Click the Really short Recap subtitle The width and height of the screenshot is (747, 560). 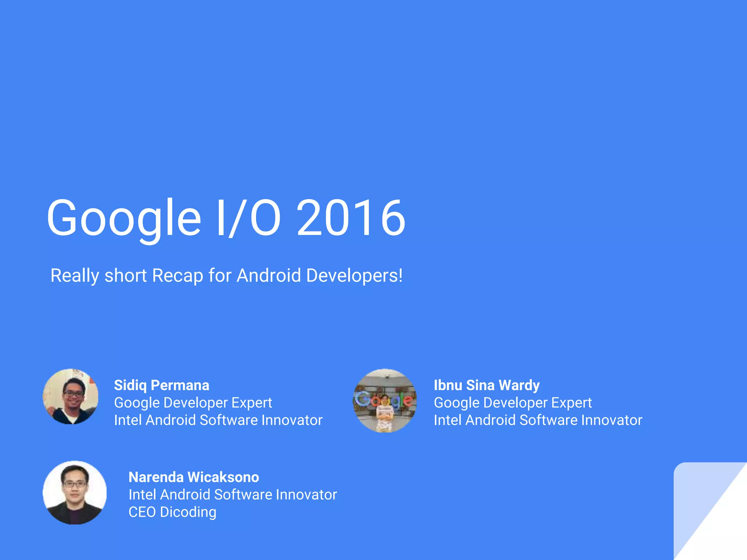pos(226,275)
